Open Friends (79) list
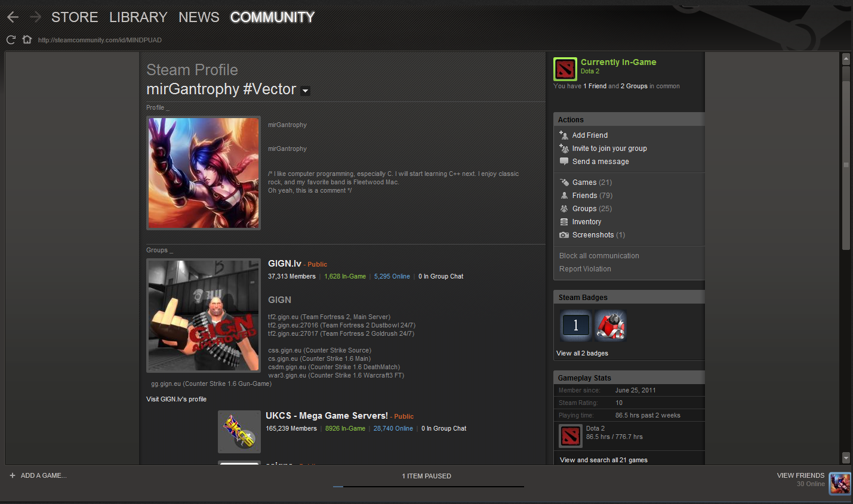853x504 pixels. [592, 196]
